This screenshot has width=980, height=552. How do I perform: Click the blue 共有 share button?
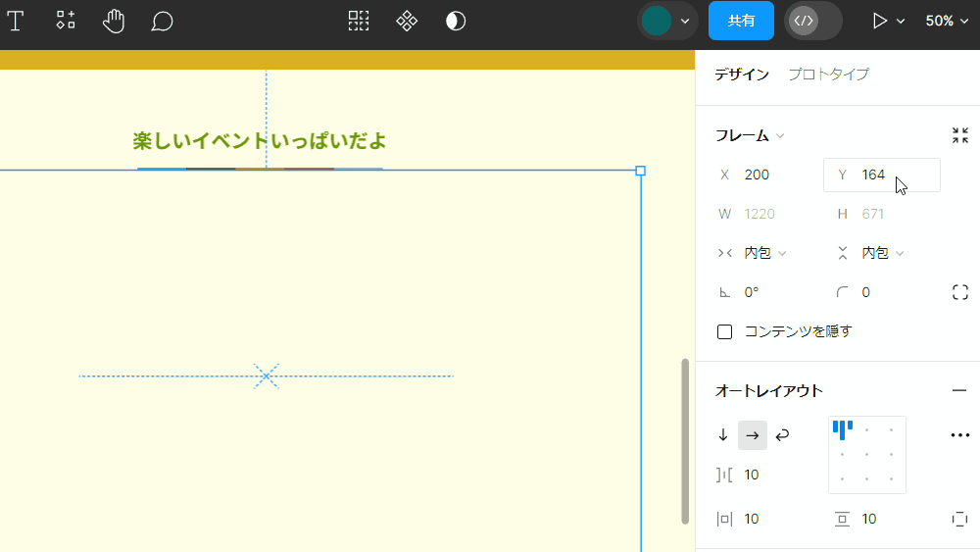(741, 21)
